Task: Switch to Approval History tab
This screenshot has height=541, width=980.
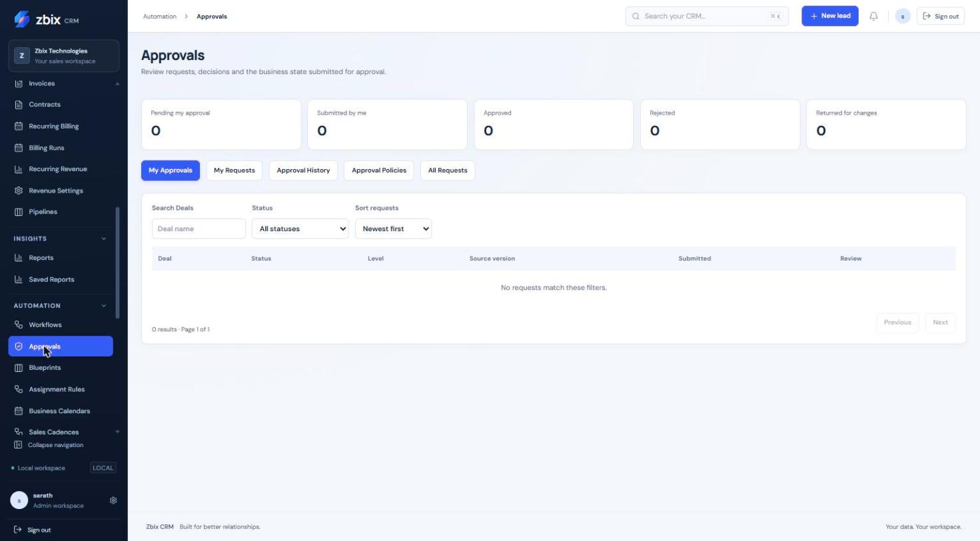Action: (x=303, y=171)
